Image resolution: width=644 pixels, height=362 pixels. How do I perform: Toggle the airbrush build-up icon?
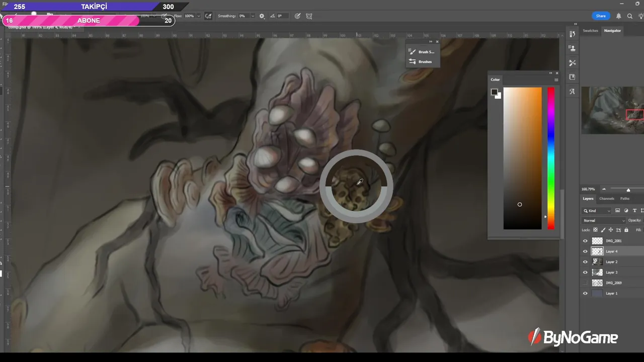pyautogui.click(x=208, y=16)
